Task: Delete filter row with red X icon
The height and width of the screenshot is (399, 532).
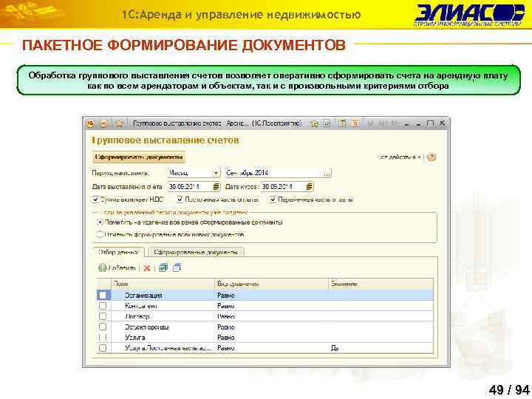Action: (147, 268)
